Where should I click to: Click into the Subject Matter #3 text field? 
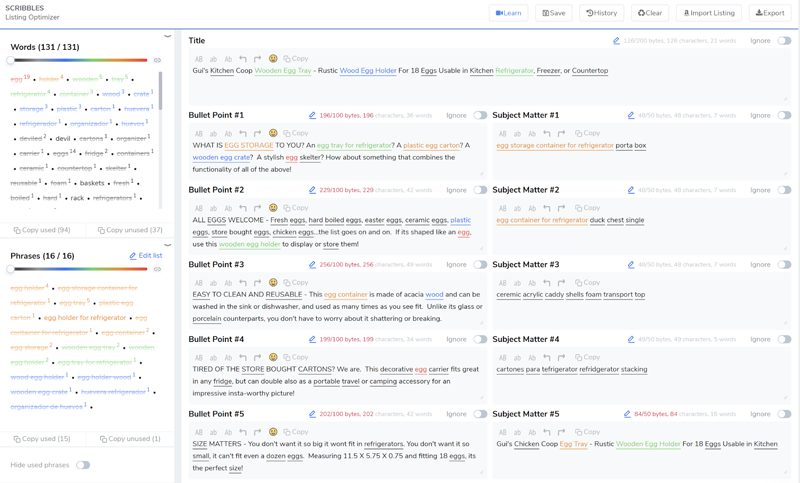(640, 305)
